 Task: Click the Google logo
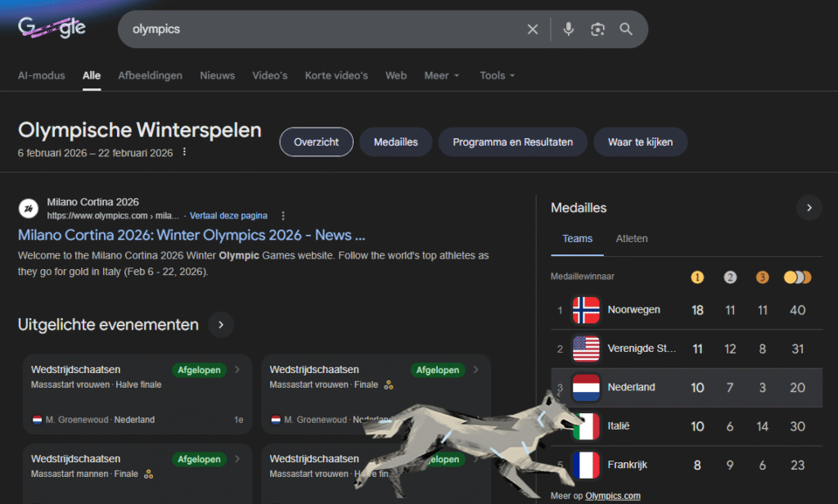coord(52,29)
